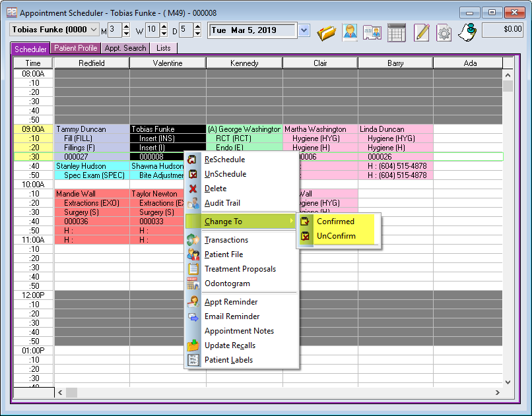Increase the month (M) spinner value

pyautogui.click(x=127, y=26)
